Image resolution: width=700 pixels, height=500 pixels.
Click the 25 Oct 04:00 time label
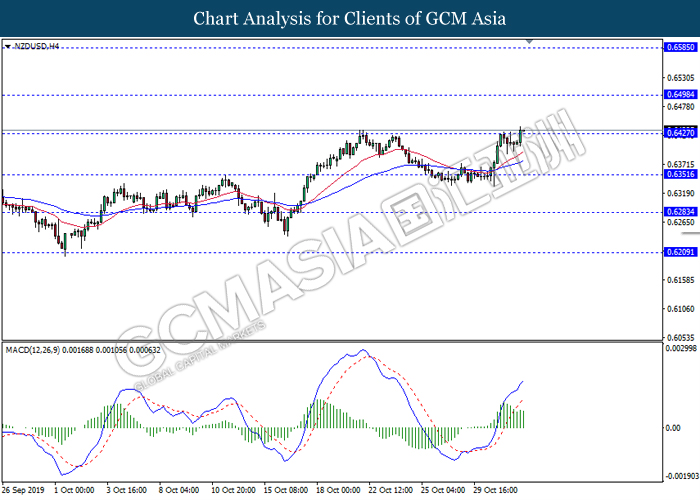click(443, 490)
